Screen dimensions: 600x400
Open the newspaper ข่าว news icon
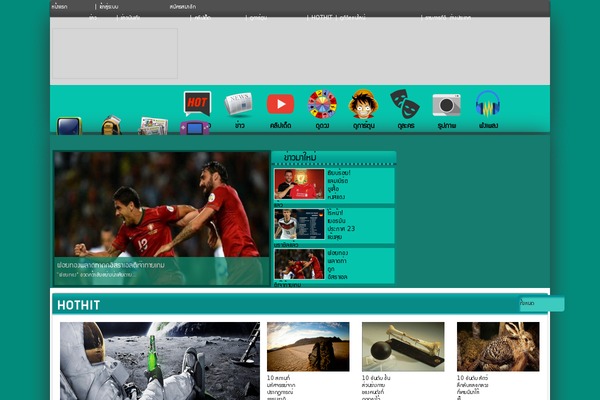[x=239, y=104]
